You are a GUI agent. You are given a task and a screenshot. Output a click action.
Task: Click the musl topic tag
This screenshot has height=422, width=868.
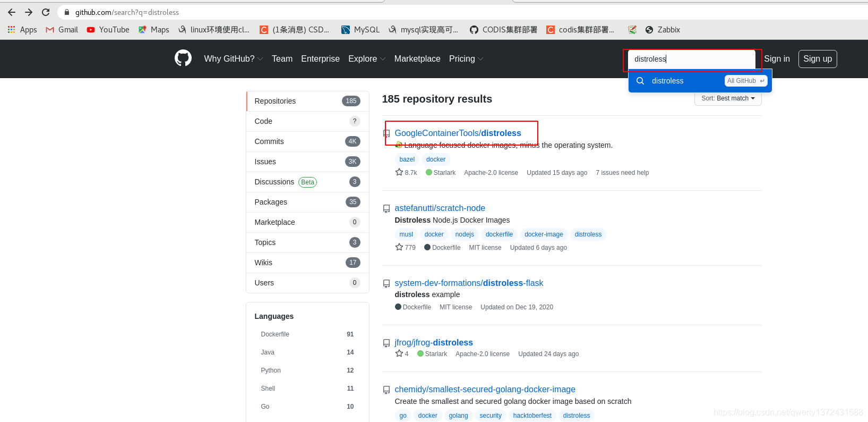click(x=406, y=234)
